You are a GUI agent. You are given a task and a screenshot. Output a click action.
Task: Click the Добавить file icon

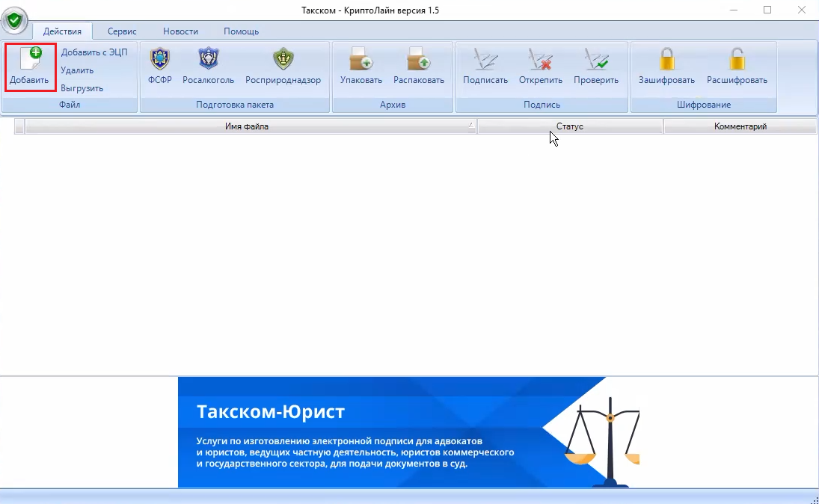30,60
